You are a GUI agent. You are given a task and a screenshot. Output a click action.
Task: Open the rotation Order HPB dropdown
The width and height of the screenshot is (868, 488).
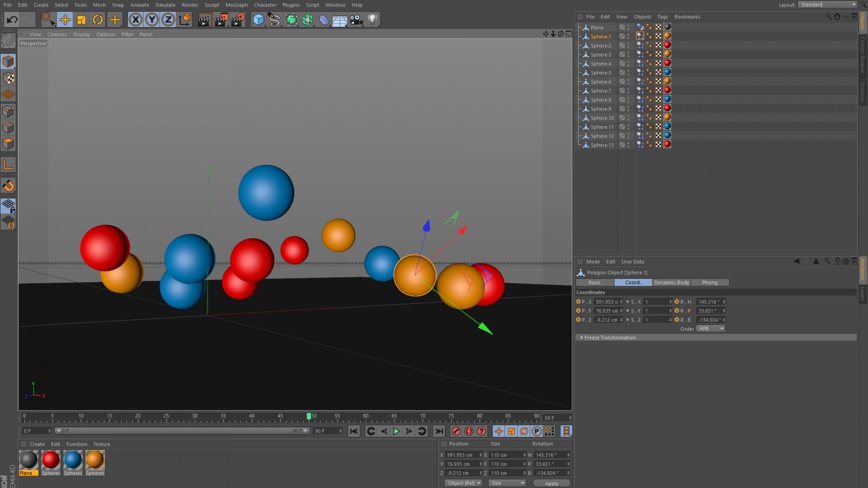point(711,329)
